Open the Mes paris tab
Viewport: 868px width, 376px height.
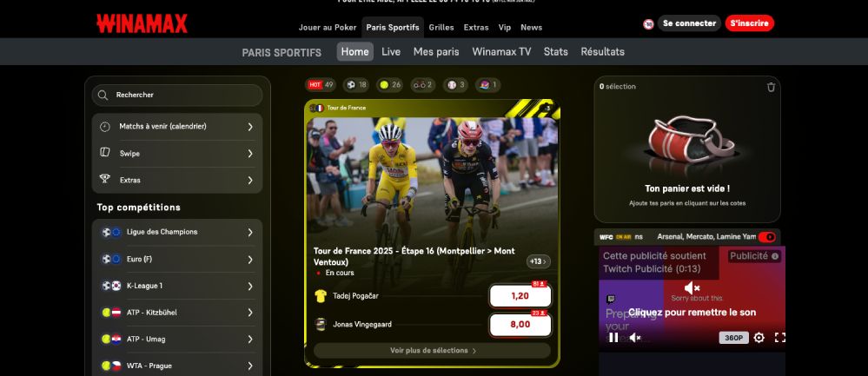tap(436, 51)
